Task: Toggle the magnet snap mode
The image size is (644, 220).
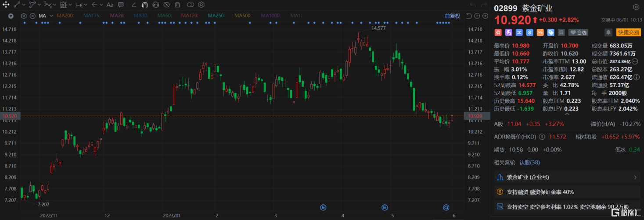Action: point(145,5)
